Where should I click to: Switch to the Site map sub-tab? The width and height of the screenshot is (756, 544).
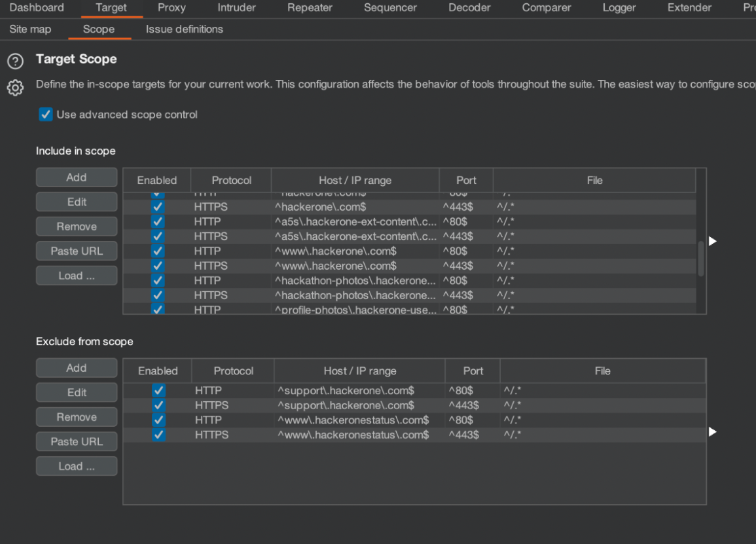[x=30, y=29]
